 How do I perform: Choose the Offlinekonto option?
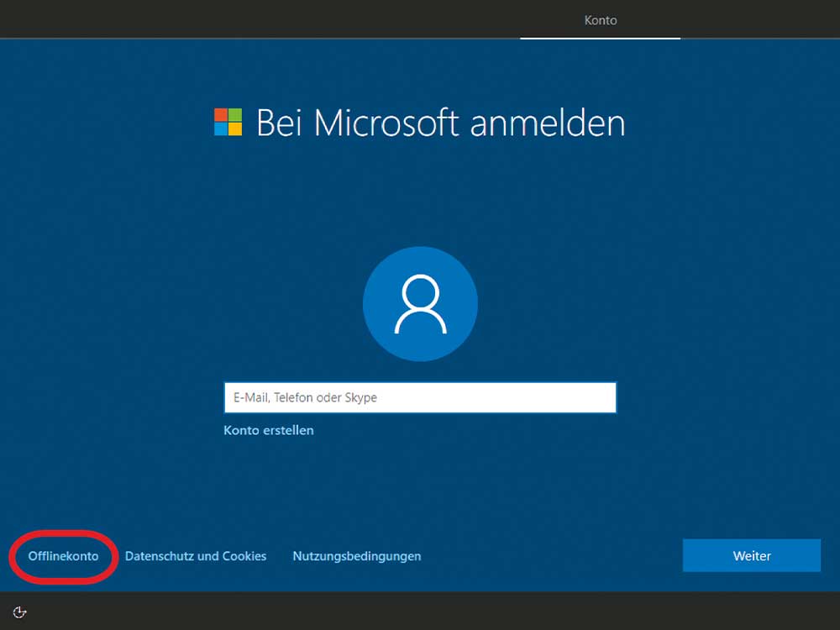point(63,556)
